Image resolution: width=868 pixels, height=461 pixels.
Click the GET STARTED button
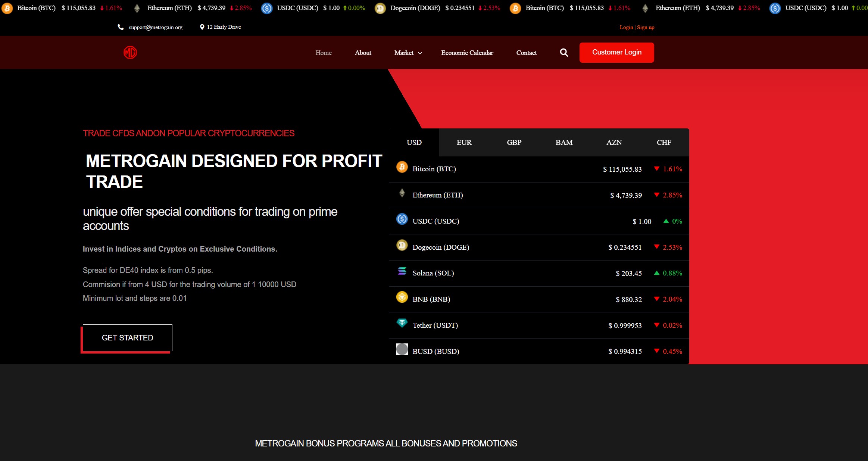click(x=128, y=338)
